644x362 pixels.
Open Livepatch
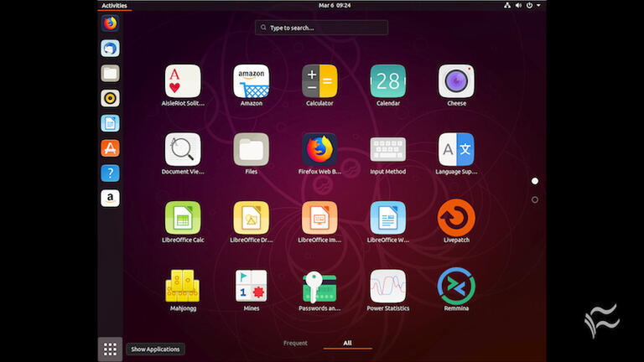pyautogui.click(x=456, y=218)
